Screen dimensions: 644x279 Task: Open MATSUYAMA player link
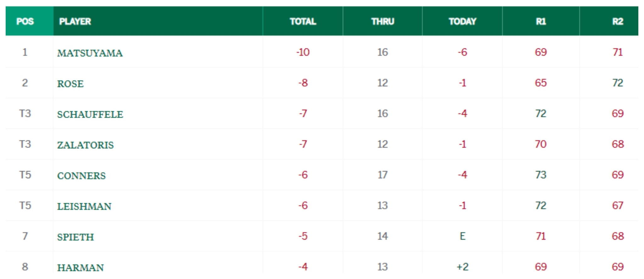[90, 53]
